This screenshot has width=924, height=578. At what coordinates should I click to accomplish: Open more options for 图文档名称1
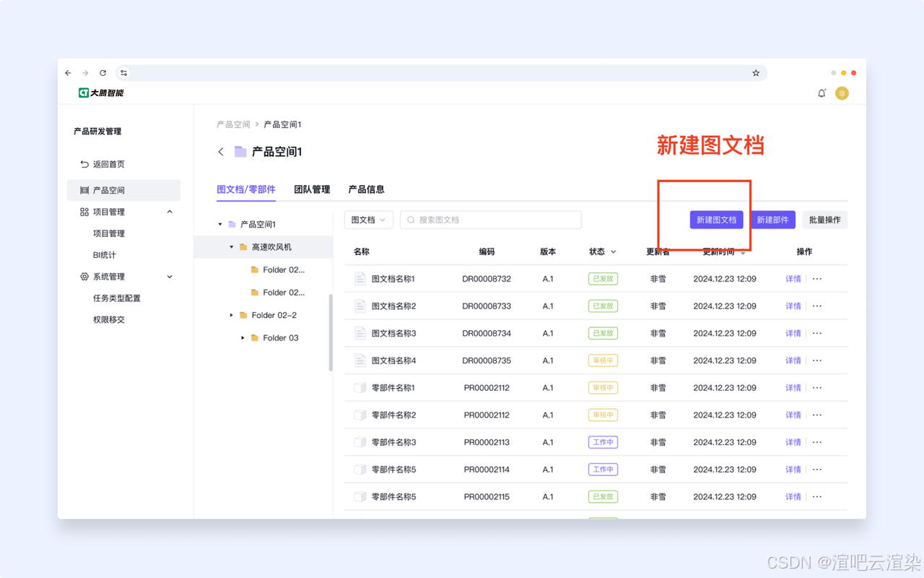[817, 279]
